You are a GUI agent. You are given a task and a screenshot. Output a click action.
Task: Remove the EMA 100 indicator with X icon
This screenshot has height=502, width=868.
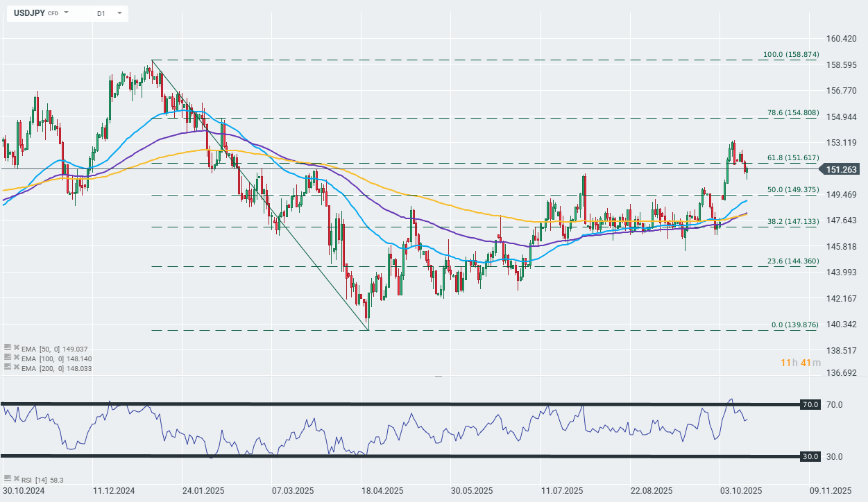pos(16,358)
